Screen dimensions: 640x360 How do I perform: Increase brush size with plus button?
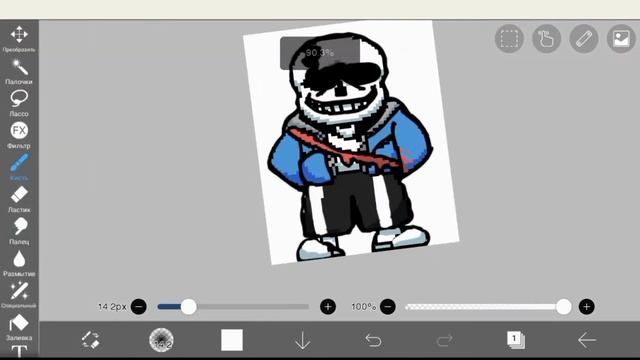click(328, 307)
